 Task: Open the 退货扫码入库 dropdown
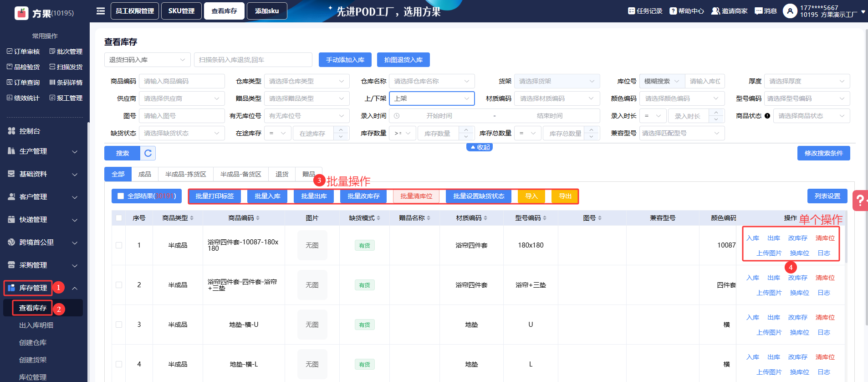click(x=147, y=60)
